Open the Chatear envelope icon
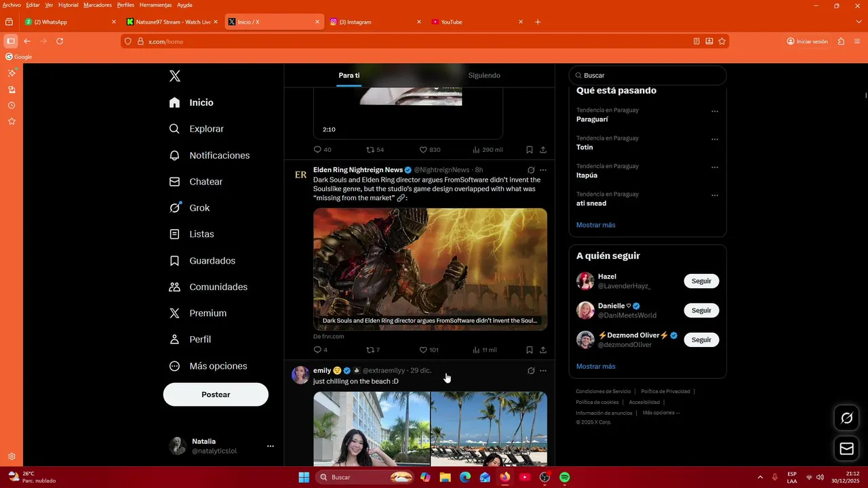The width and height of the screenshot is (868, 488). tap(174, 182)
